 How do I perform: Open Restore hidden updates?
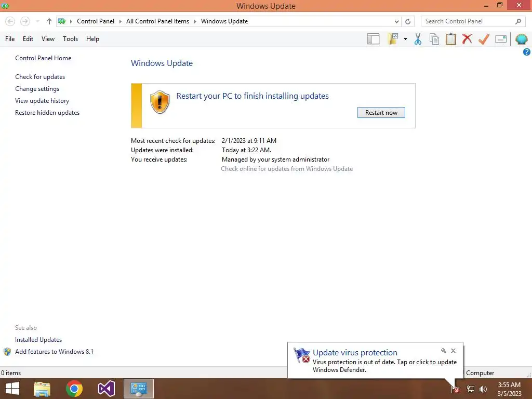tap(47, 113)
